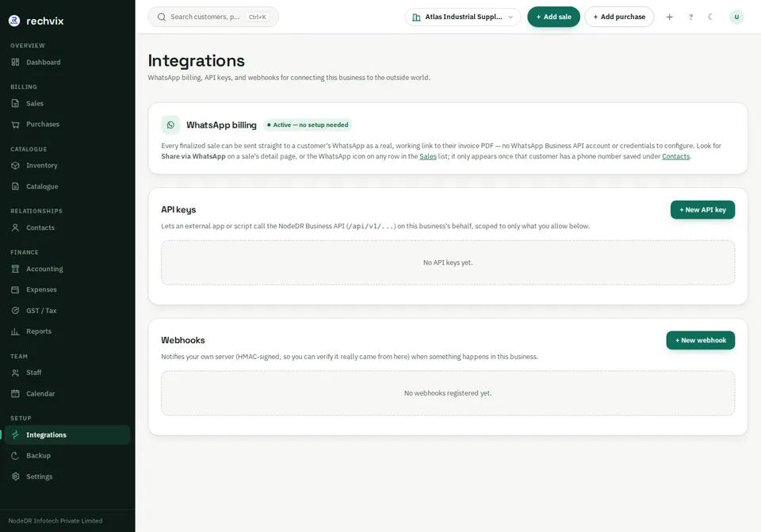
Task: Click the Active — no setup needed badge
Action: coord(308,124)
